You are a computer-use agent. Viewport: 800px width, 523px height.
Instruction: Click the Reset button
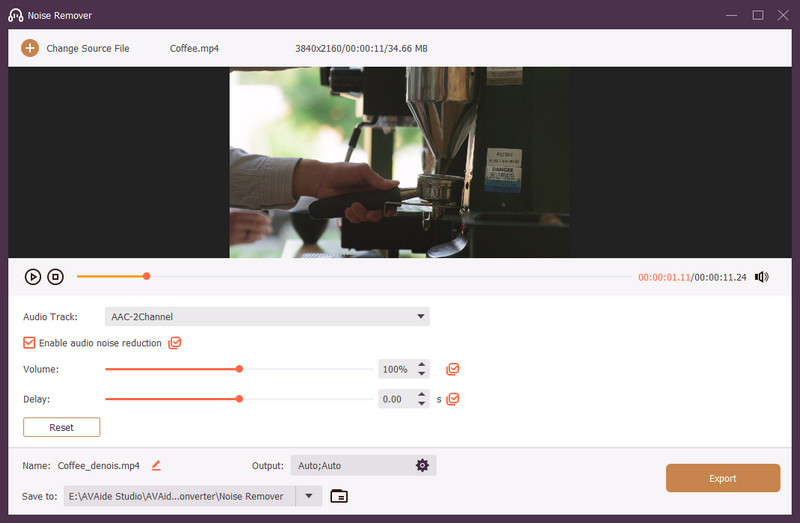[61, 427]
